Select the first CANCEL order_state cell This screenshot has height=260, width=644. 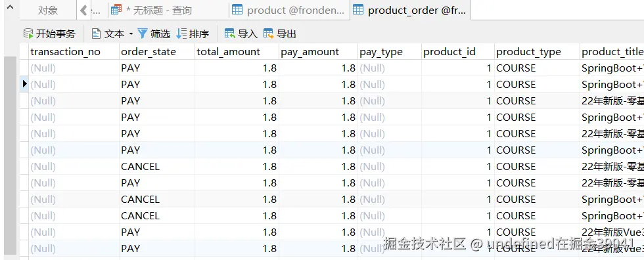157,167
